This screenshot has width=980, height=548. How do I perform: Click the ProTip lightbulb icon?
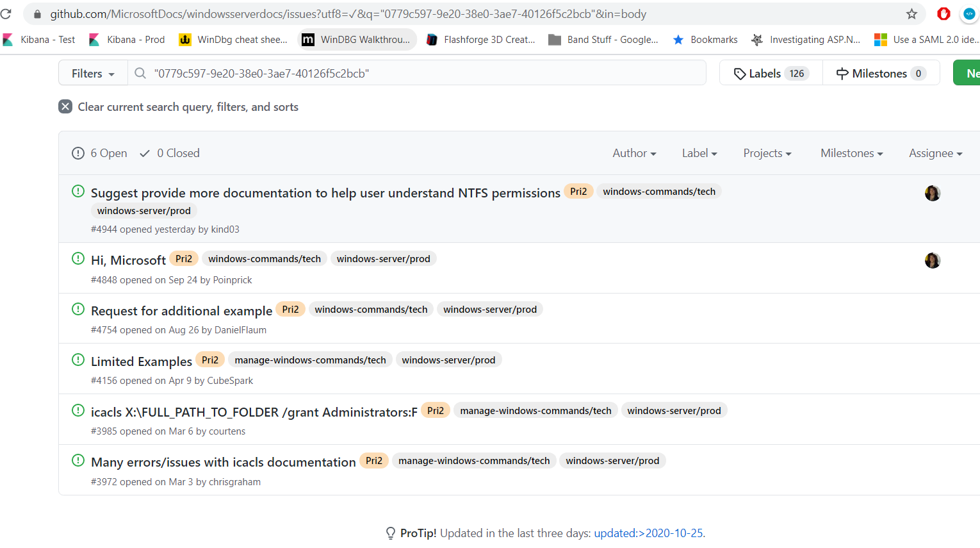[391, 533]
